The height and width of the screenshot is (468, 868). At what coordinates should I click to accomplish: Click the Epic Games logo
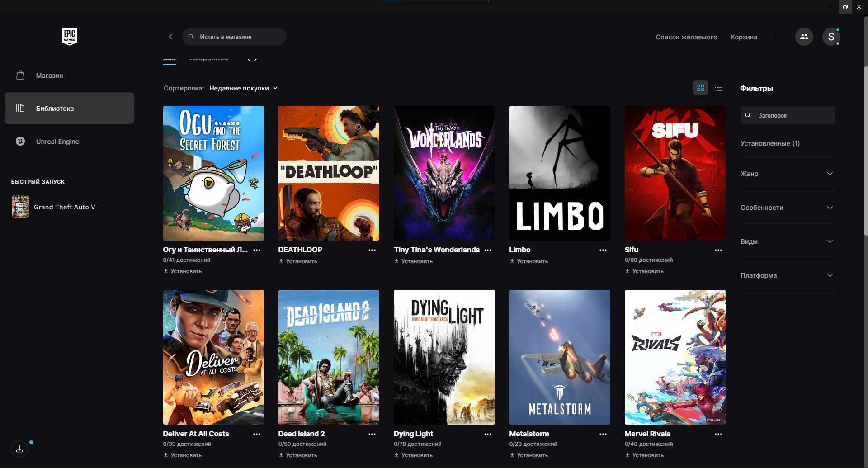point(70,36)
